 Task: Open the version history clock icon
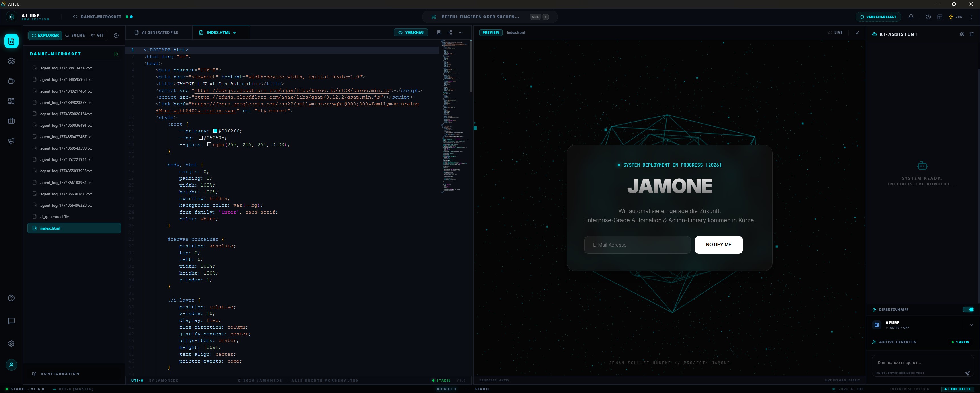928,17
